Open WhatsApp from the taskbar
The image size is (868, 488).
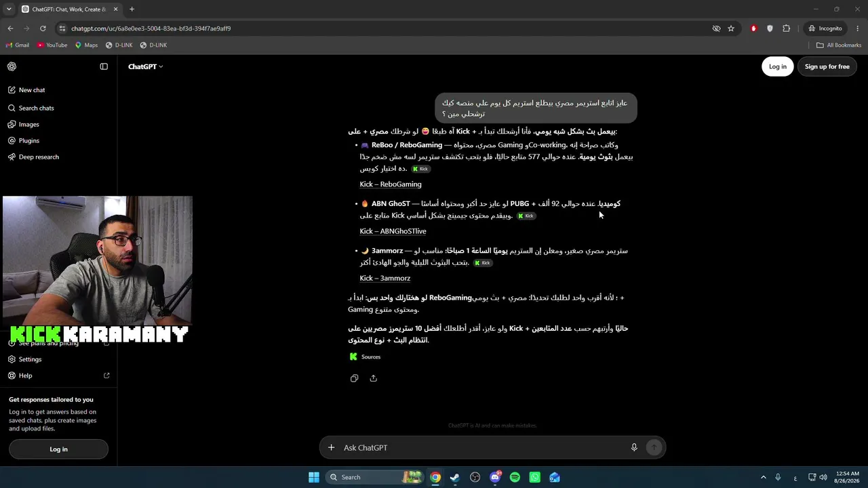click(535, 477)
